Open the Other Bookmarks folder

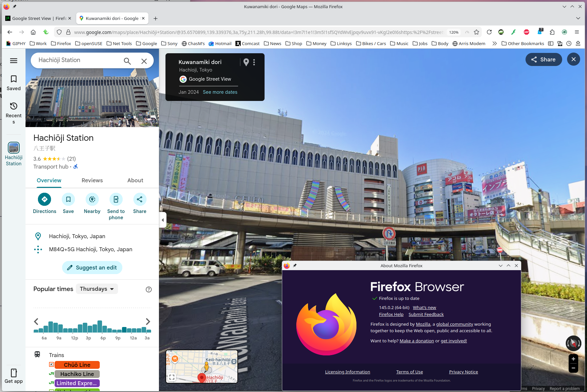click(x=523, y=43)
